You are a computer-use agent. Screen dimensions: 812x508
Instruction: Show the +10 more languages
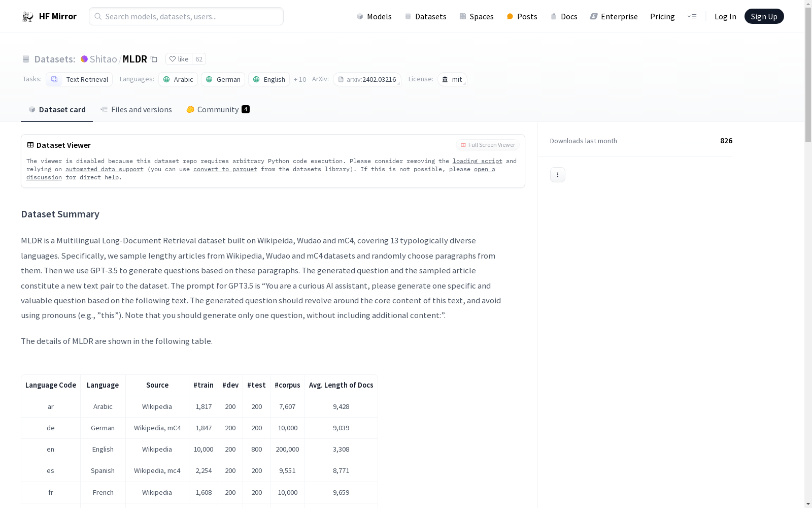[x=300, y=79]
